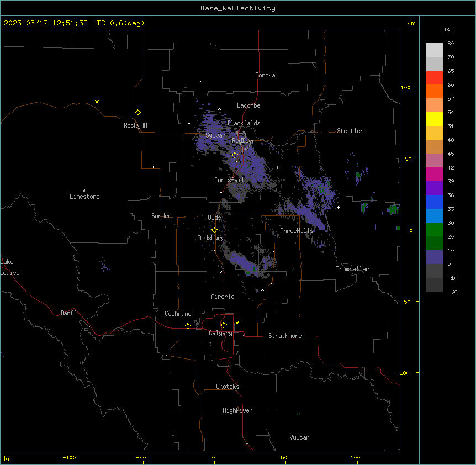Click the yellow marker south of RedDeer
The image size is (476, 465).
235,155
